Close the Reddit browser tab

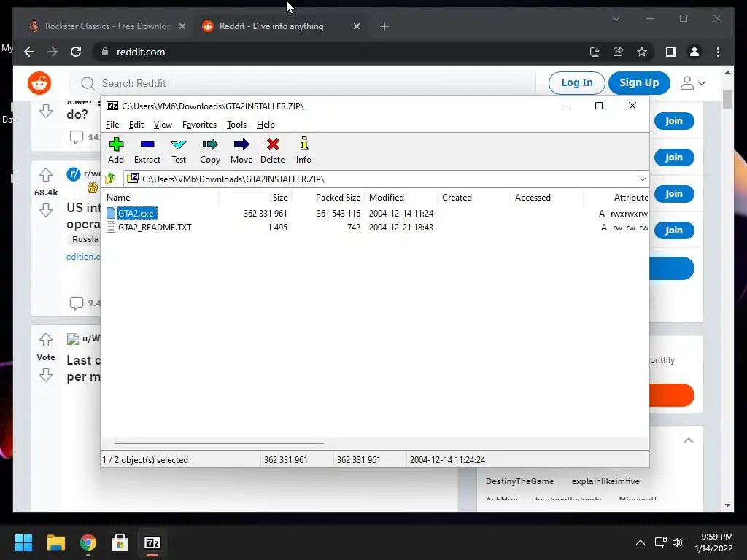tap(356, 26)
